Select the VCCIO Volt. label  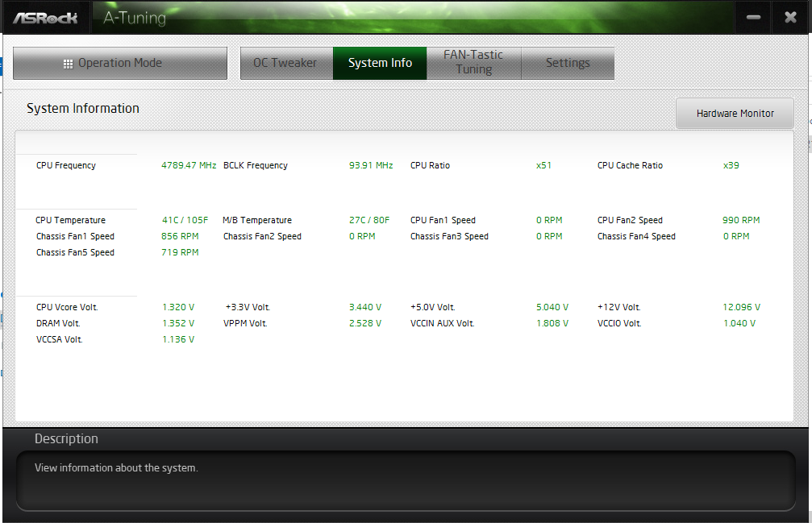[619, 323]
